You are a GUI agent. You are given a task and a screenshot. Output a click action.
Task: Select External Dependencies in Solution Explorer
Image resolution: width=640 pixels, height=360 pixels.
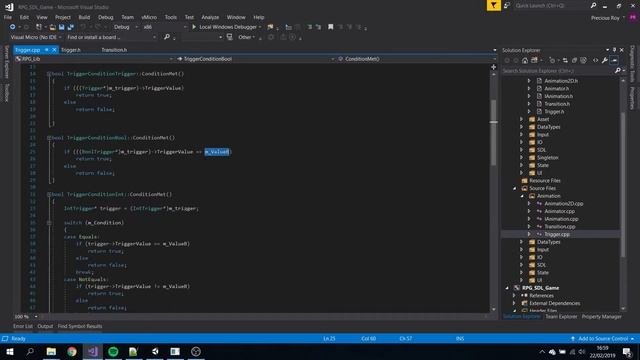[x=554, y=303]
